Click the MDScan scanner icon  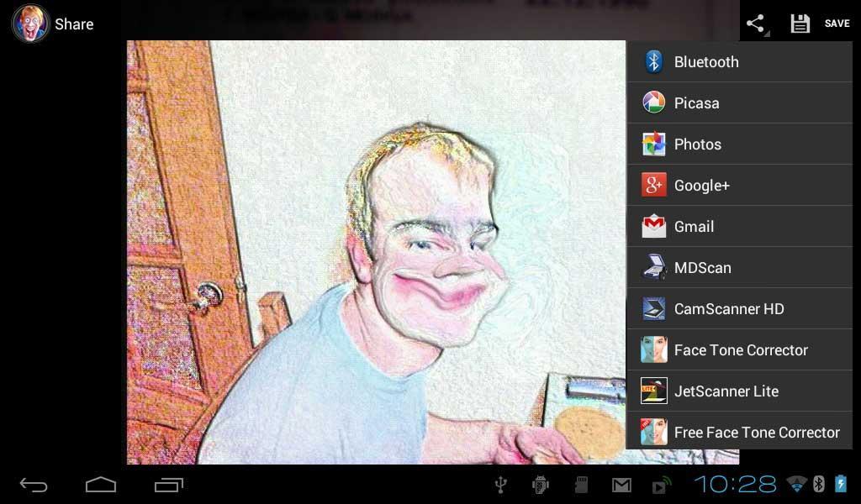coord(653,267)
